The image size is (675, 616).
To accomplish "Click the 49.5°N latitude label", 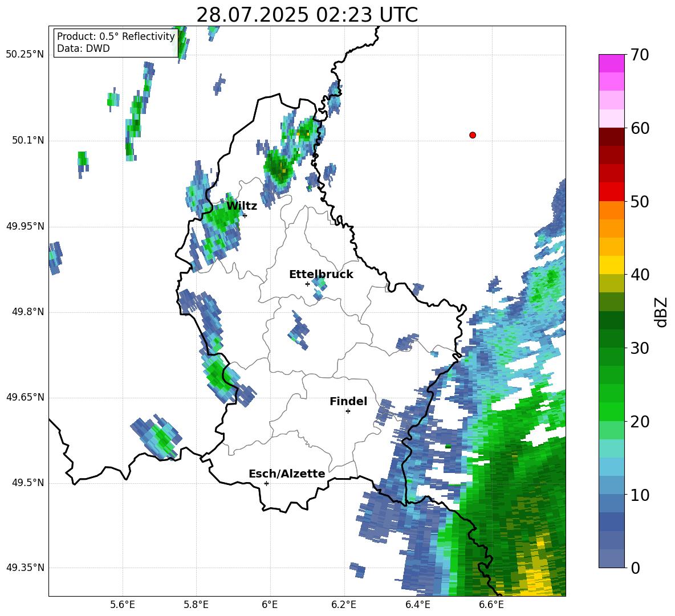I will pyautogui.click(x=28, y=483).
